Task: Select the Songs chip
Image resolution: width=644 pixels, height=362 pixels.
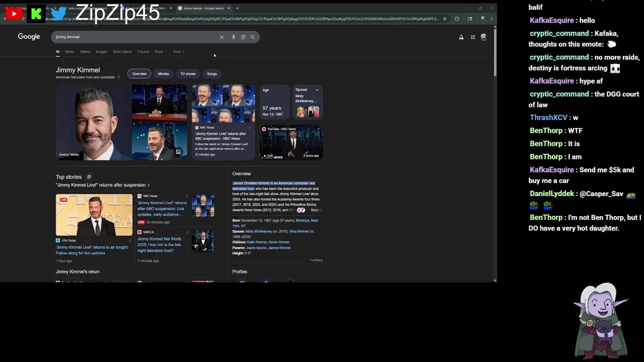Action: pos(212,74)
